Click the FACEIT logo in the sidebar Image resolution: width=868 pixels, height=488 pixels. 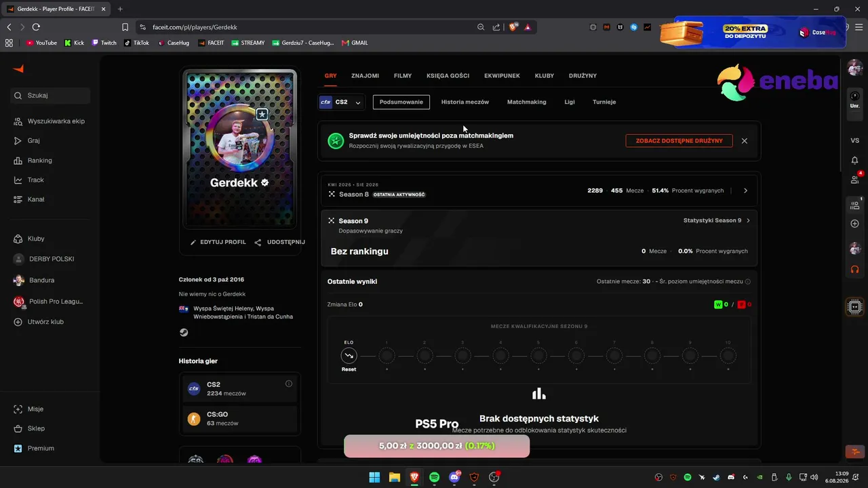[x=18, y=69]
